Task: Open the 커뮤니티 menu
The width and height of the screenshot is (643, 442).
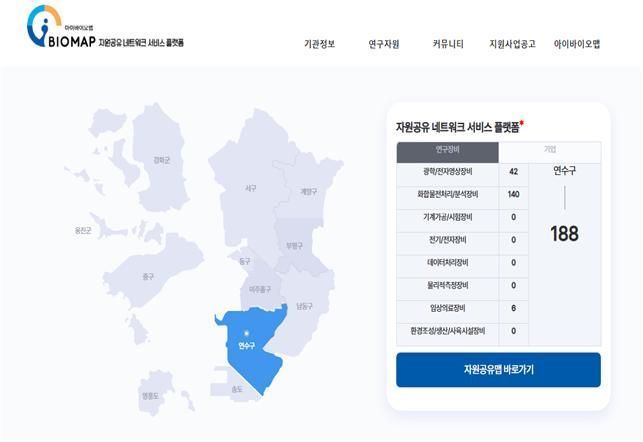Action: coord(448,44)
